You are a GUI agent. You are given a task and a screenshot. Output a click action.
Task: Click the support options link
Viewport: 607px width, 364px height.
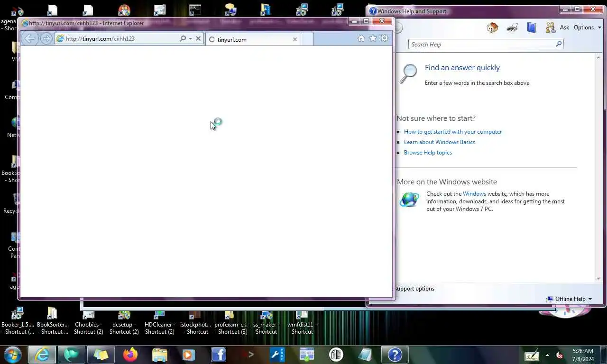[414, 289]
